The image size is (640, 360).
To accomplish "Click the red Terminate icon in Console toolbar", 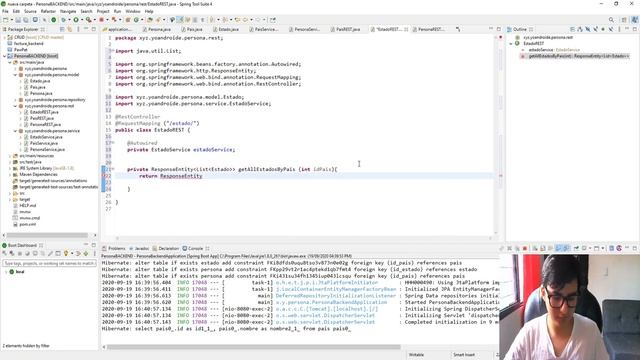I will click(525, 248).
